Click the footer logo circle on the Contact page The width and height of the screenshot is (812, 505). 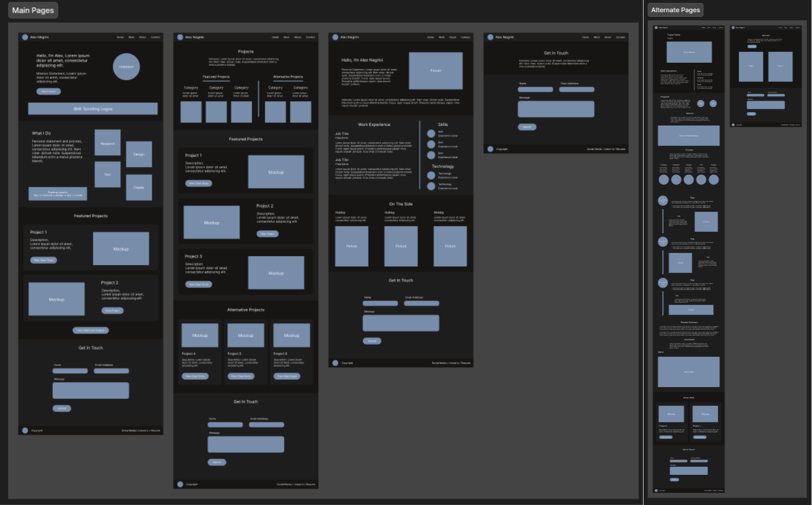tap(490, 149)
